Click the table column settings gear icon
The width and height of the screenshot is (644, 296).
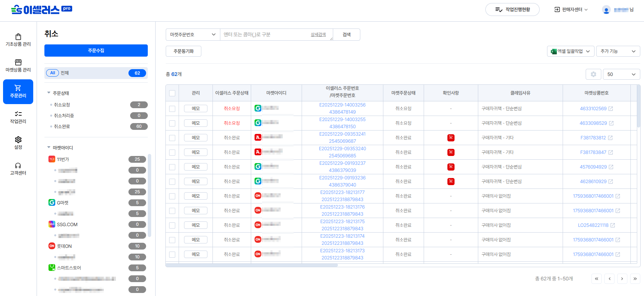[593, 74]
